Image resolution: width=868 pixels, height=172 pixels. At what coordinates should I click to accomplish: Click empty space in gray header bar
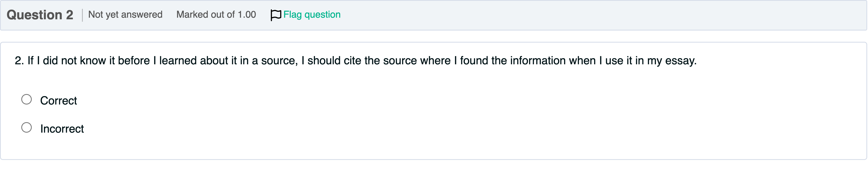pos(573,15)
